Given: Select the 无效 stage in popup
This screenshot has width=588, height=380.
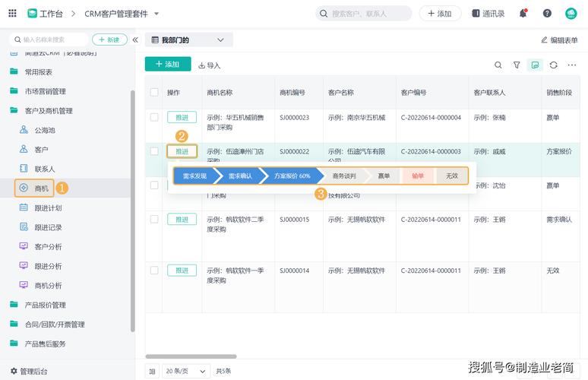Looking at the screenshot, I should pos(452,176).
